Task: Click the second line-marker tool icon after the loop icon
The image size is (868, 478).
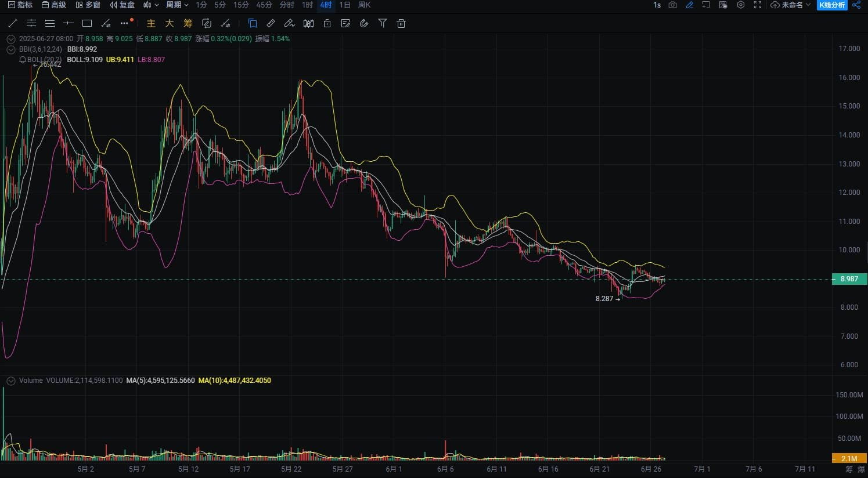Action: tap(226, 23)
